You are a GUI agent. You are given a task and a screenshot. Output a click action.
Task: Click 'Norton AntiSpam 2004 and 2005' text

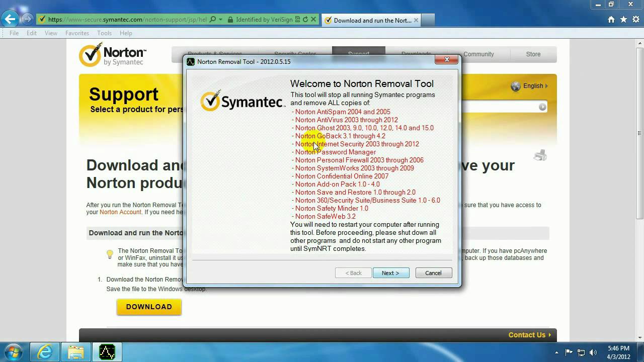pyautogui.click(x=343, y=112)
